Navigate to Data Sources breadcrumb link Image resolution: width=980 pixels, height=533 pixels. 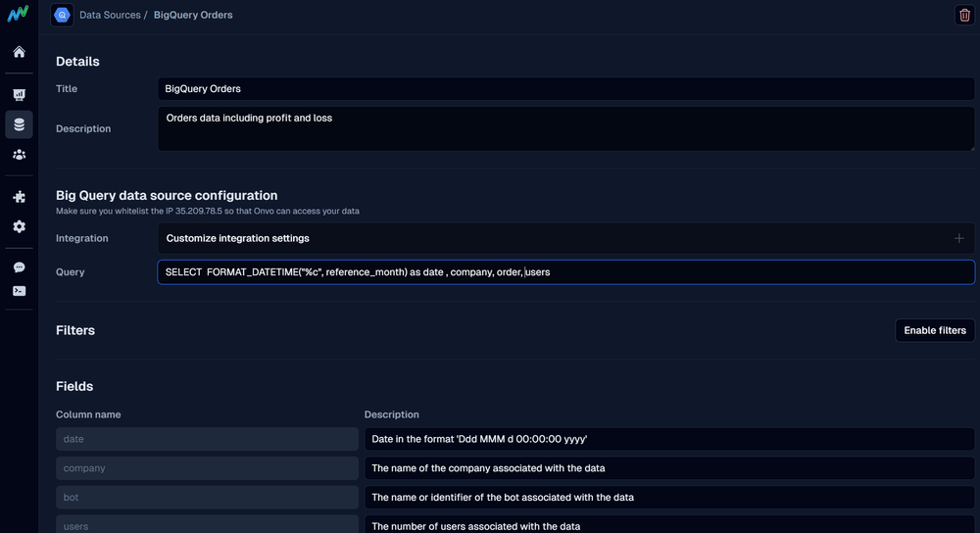point(110,16)
